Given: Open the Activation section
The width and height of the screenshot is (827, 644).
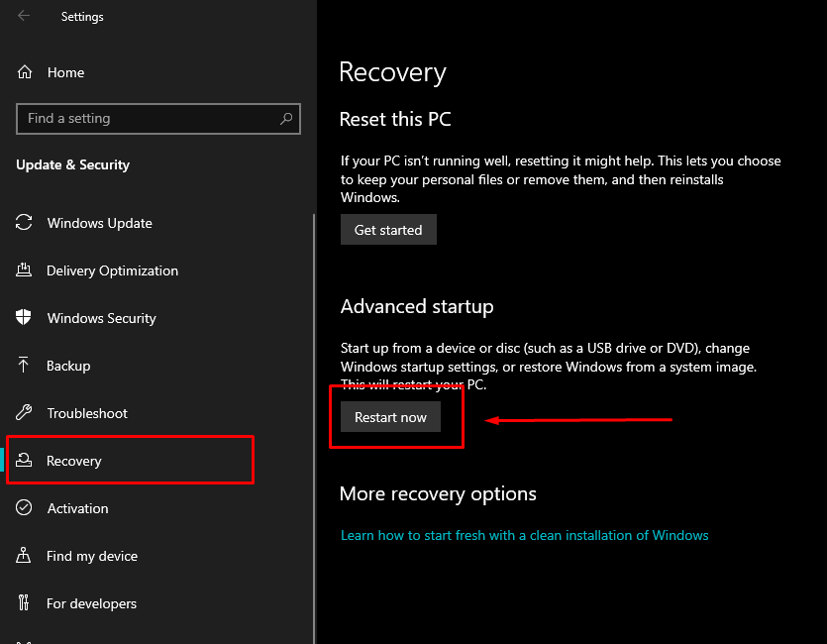Looking at the screenshot, I should pyautogui.click(x=78, y=508).
